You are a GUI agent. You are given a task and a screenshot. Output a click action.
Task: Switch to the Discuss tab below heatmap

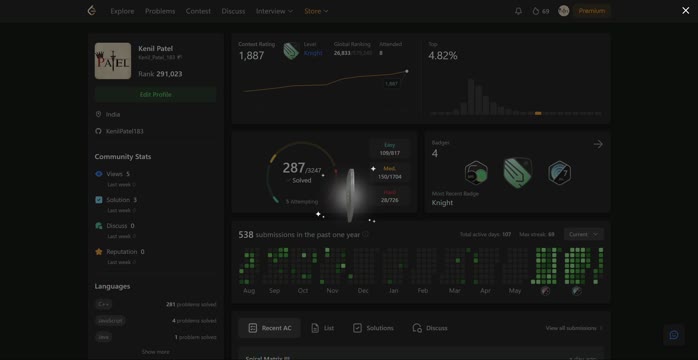(x=430, y=328)
